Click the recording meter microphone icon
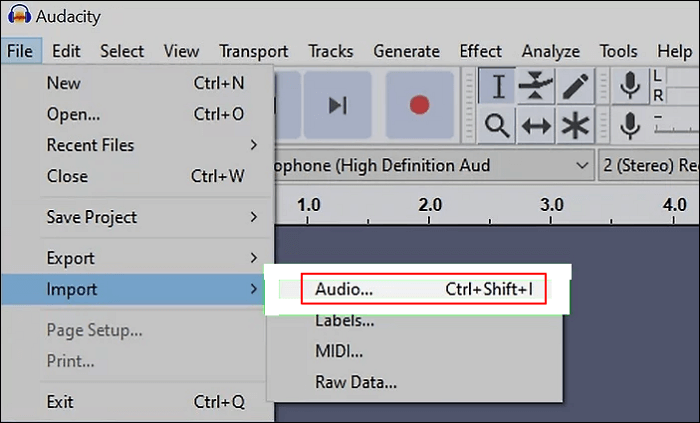 [x=629, y=86]
